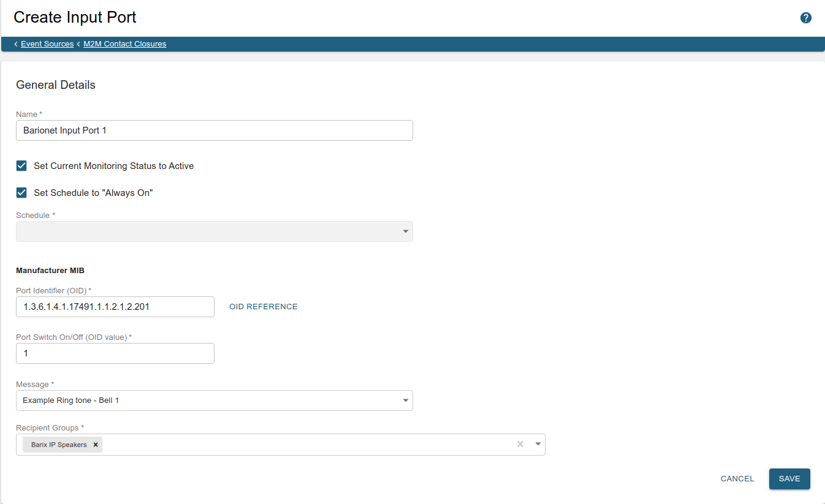The height and width of the screenshot is (504, 825).
Task: Navigate to Event Sources breadcrumb
Action: [47, 44]
